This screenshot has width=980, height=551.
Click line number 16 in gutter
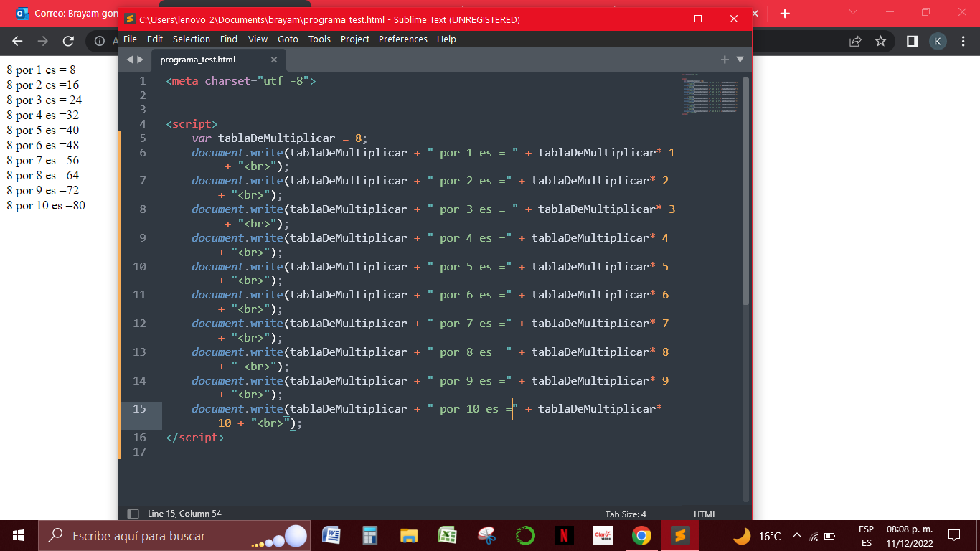tap(139, 437)
